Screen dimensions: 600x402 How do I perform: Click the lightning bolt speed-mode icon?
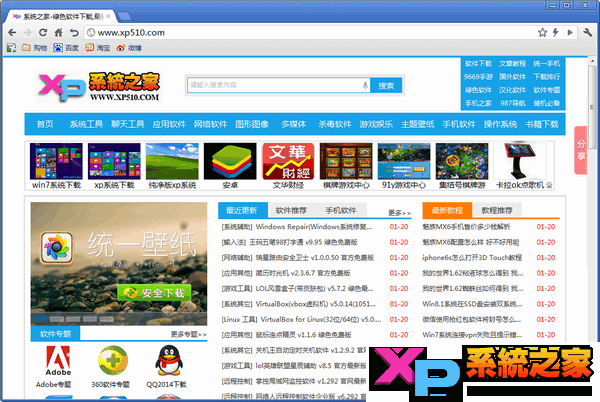(556, 33)
